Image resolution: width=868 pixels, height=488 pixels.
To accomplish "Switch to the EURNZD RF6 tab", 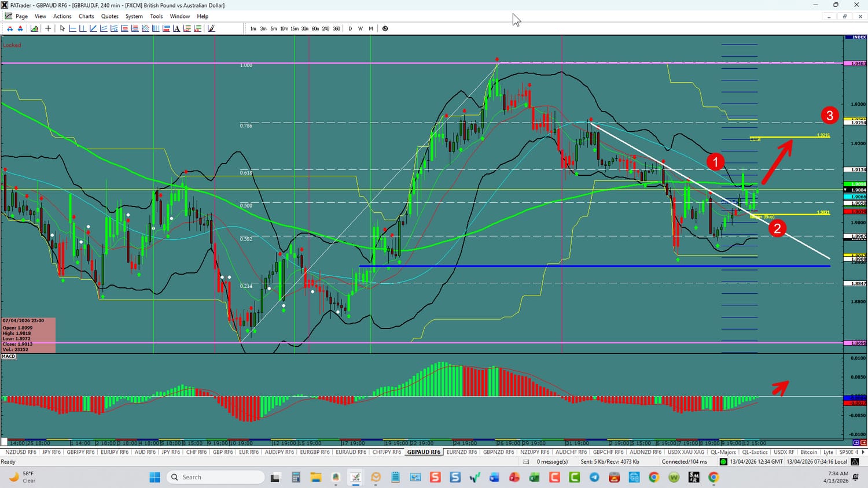I will click(461, 452).
